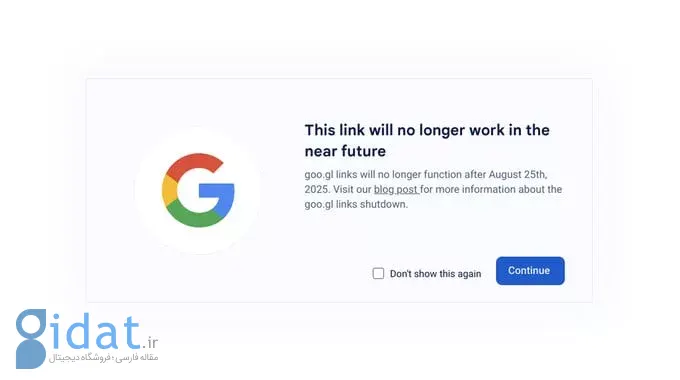Viewport: 680px width, 380px height.
Task: Click the white circle behind the Google logo
Action: click(x=198, y=190)
